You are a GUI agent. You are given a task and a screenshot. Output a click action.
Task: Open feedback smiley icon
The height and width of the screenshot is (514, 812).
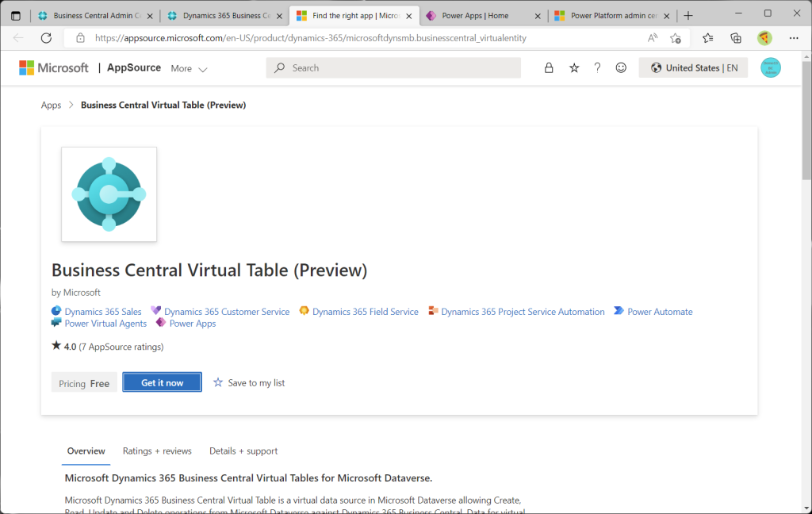[621, 68]
